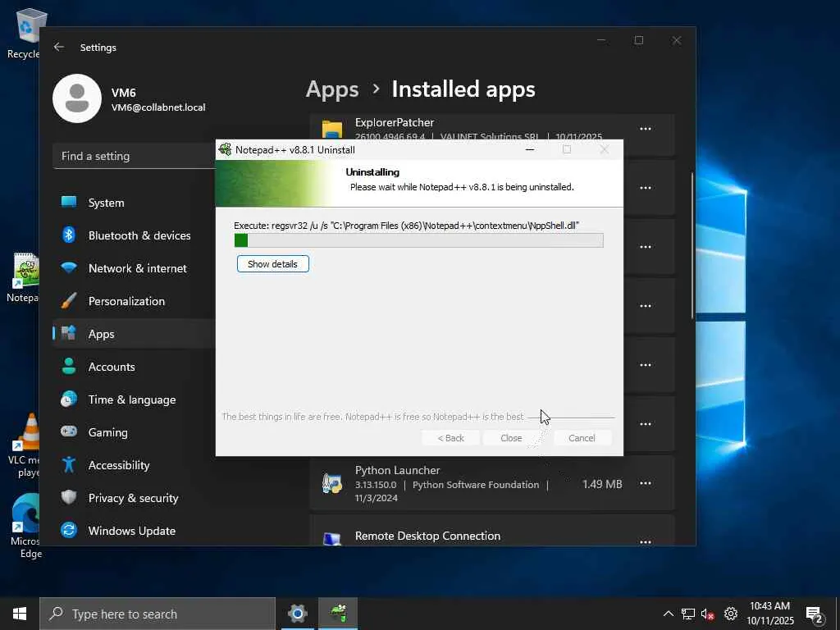Open more options for ExplorerPatcher

tap(646, 129)
